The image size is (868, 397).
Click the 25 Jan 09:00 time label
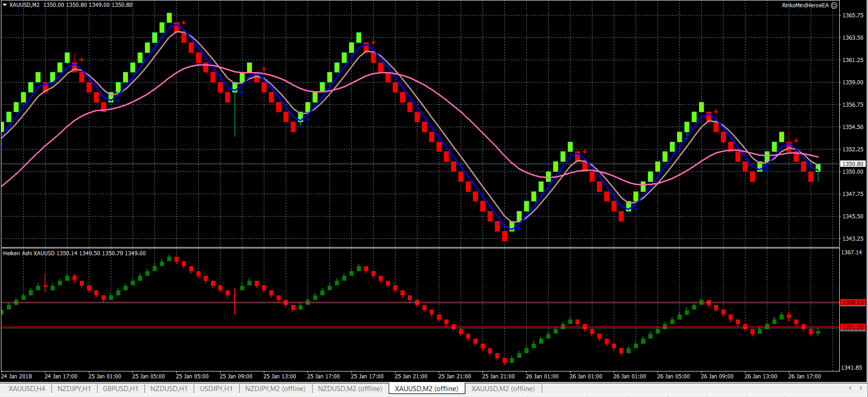point(236,376)
